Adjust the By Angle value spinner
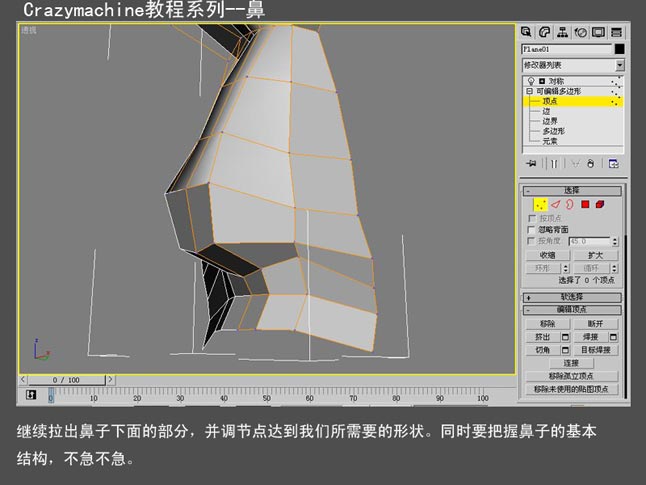 tap(615, 241)
